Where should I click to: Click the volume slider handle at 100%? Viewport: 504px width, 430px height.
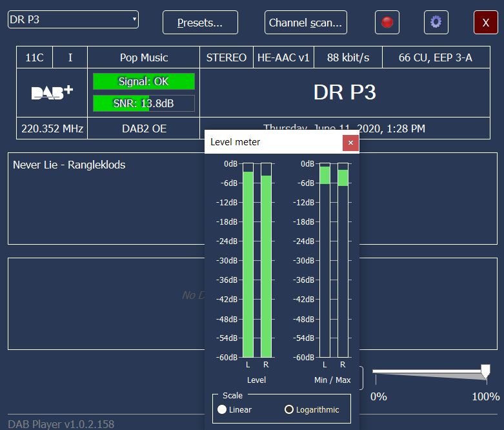point(485,371)
